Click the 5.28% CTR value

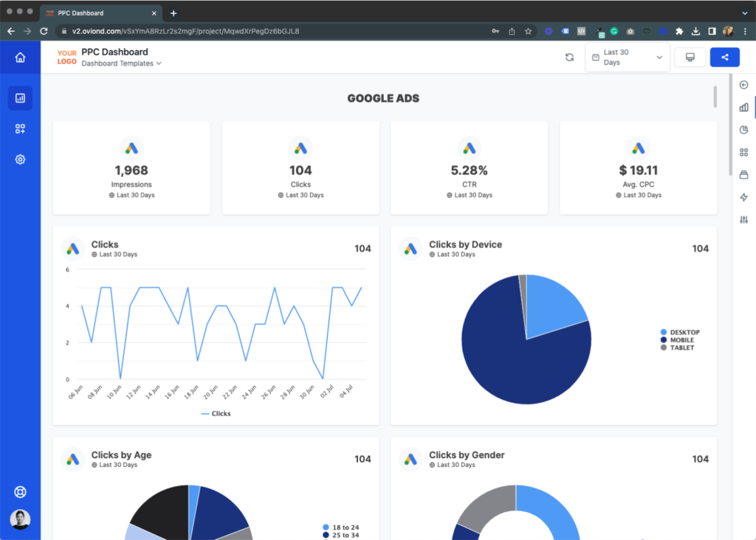tap(469, 170)
